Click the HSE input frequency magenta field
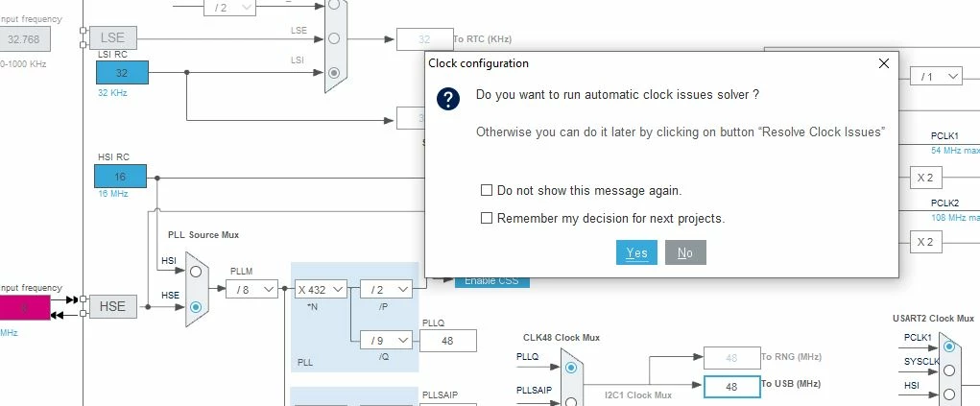This screenshot has width=980, height=406. pos(25,307)
